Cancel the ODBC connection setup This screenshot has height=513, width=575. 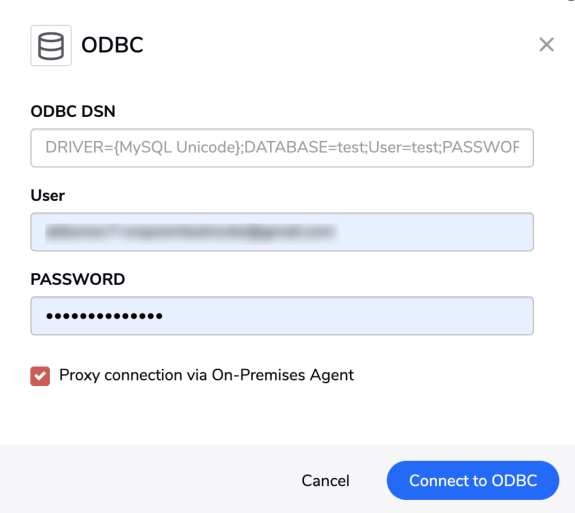pyautogui.click(x=325, y=480)
